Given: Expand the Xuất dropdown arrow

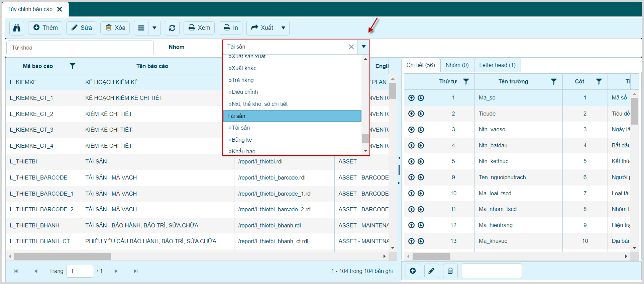Looking at the screenshot, I should tap(283, 28).
